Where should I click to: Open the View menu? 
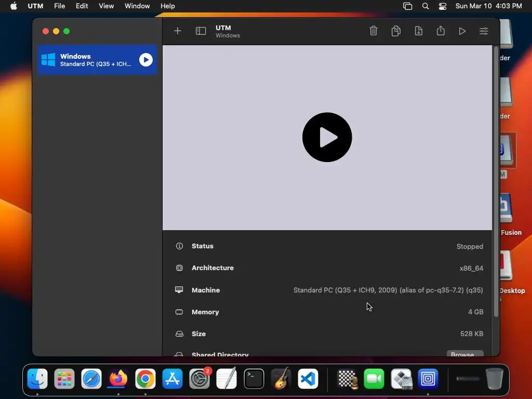click(106, 6)
